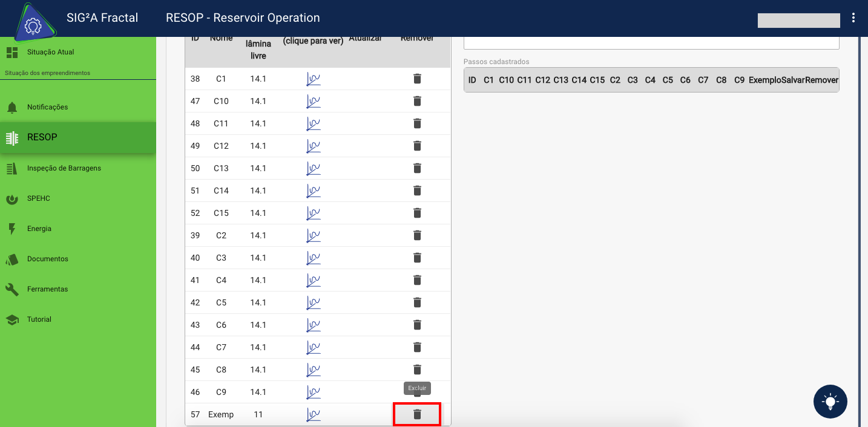868x427 pixels.
Task: View the curve chart for C10
Action: point(314,101)
